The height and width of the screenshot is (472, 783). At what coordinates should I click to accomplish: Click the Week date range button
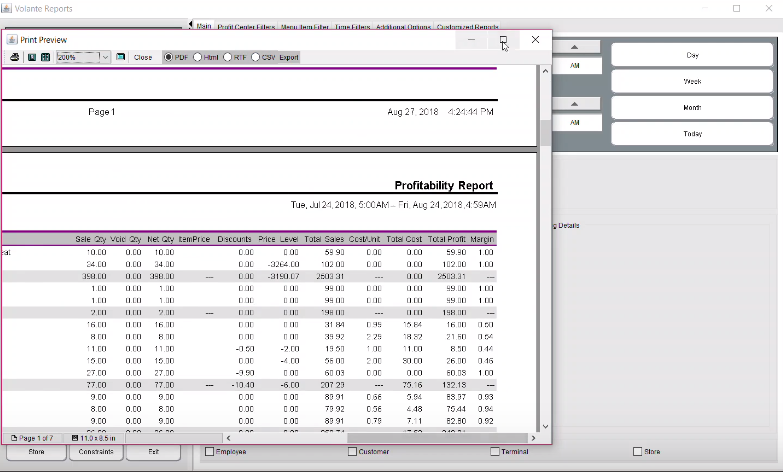tap(693, 81)
